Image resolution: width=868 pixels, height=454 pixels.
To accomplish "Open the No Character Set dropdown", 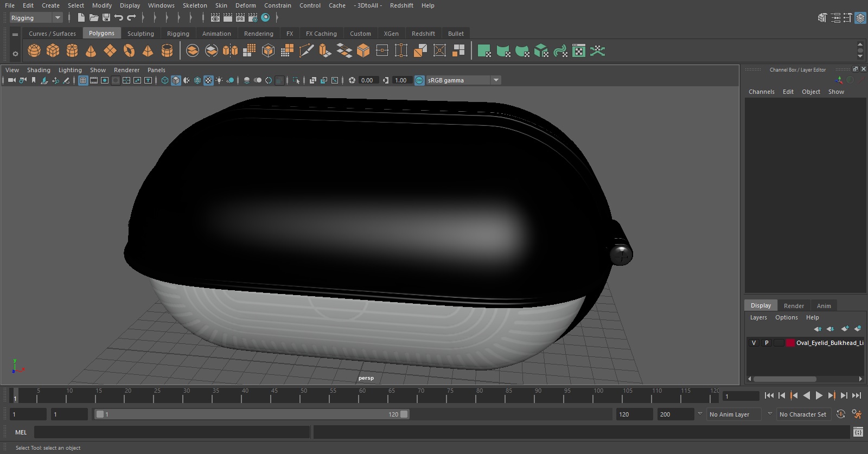I will 803,414.
